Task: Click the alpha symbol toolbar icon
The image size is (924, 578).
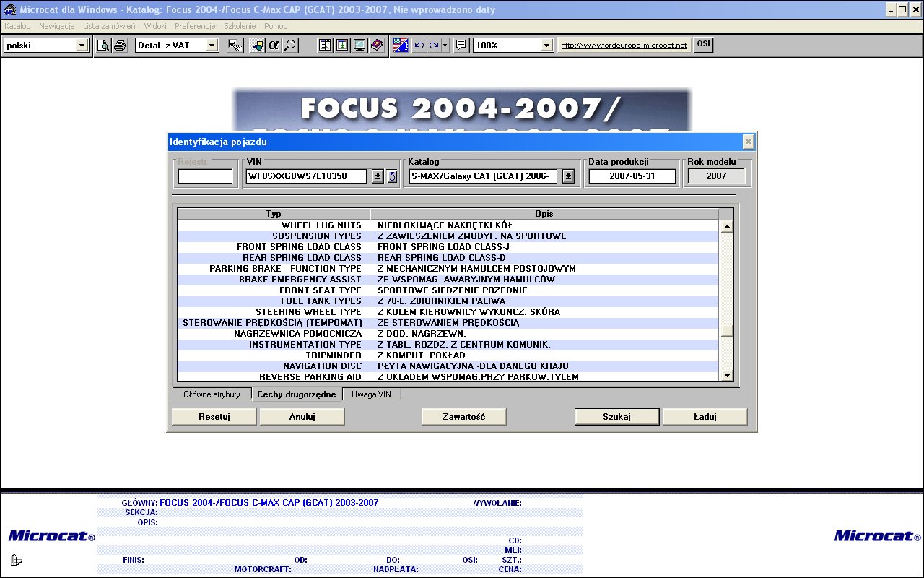Action: click(274, 45)
